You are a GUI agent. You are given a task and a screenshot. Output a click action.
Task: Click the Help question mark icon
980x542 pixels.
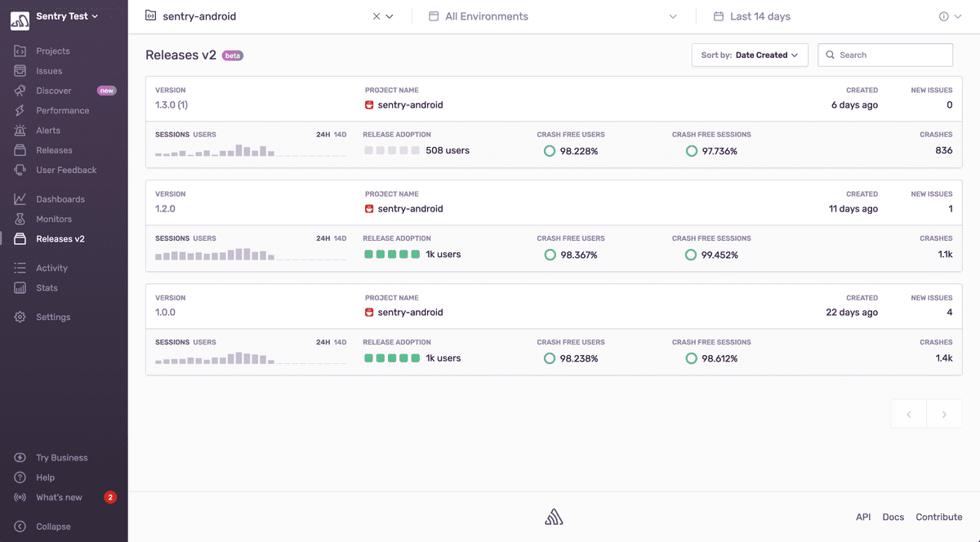(20, 478)
